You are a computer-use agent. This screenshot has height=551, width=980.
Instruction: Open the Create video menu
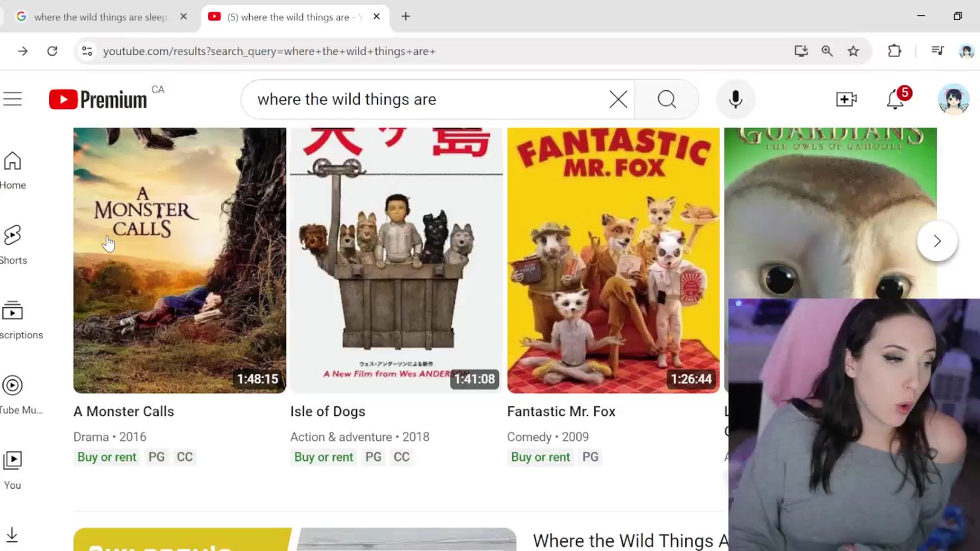(x=846, y=99)
